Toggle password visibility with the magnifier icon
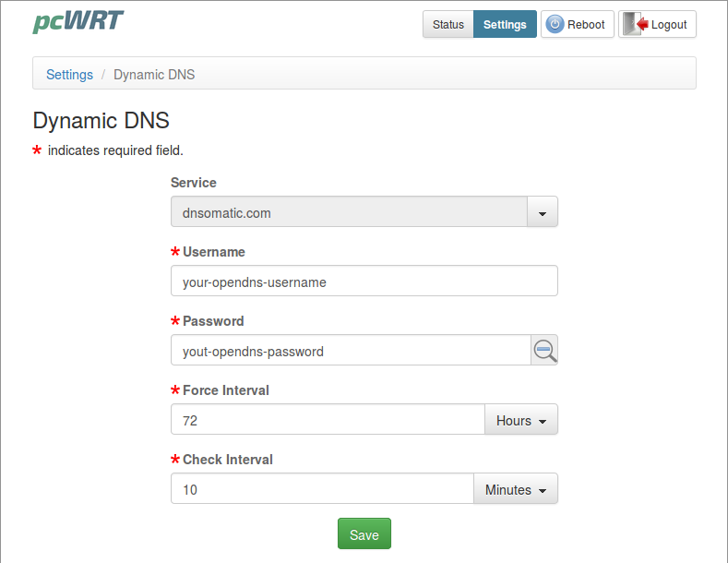This screenshot has width=728, height=563. 544,350
